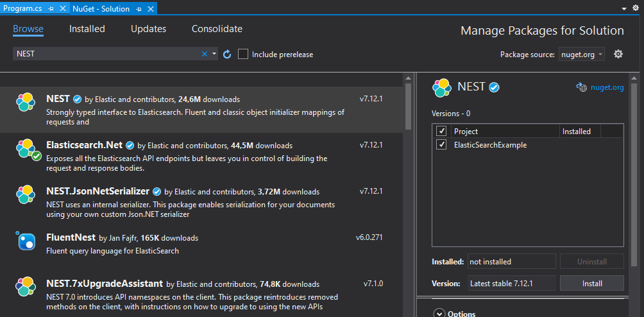
Task: Click the Installed not installed field
Action: pos(511,262)
